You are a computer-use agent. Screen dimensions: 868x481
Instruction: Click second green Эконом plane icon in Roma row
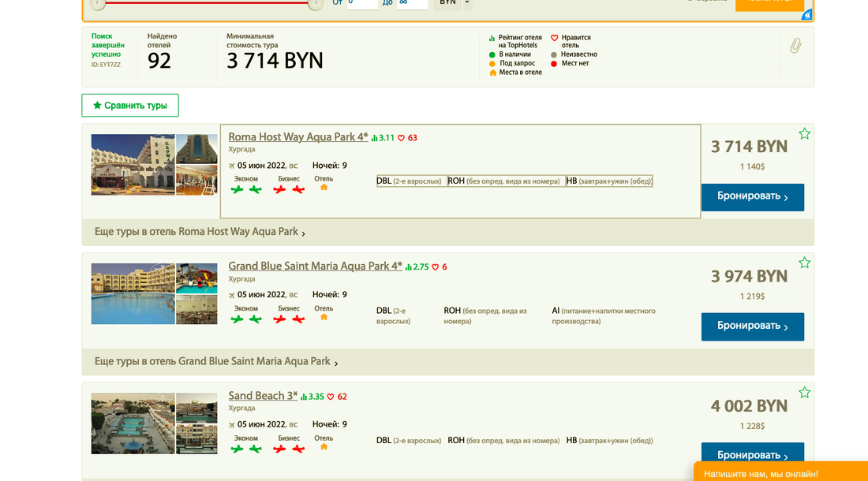coord(255,189)
